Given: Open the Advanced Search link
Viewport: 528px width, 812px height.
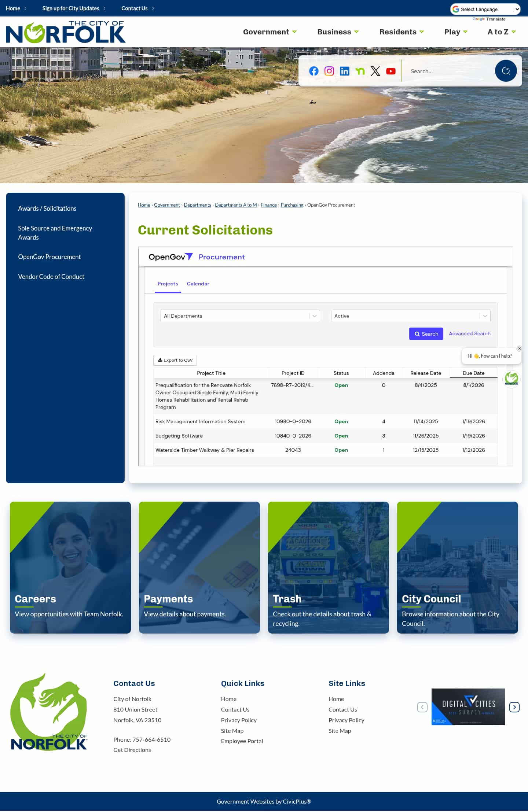Looking at the screenshot, I should [x=469, y=333].
